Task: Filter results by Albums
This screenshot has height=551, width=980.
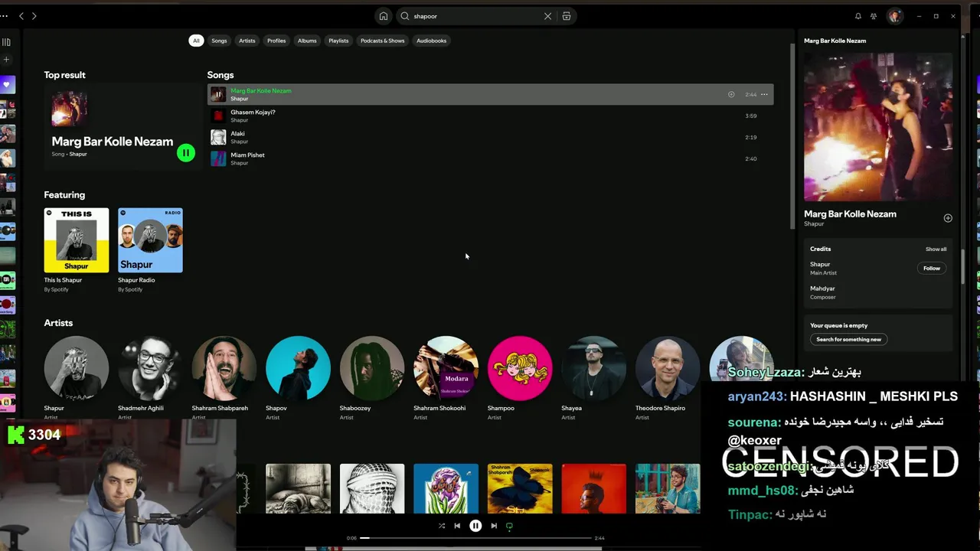Action: [307, 41]
